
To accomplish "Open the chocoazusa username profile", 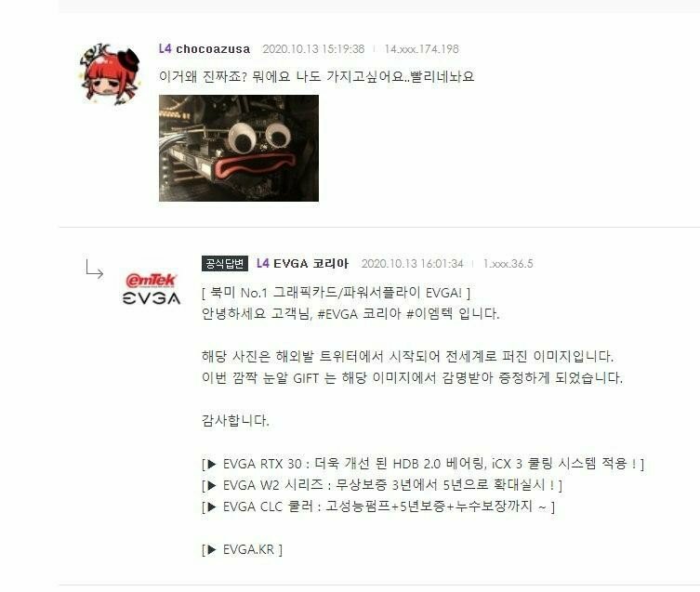I will (x=213, y=49).
